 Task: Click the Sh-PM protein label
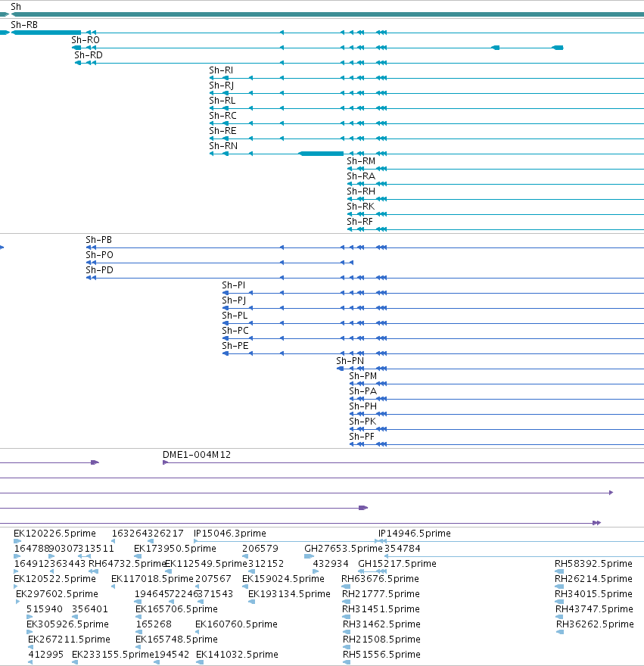pyautogui.click(x=362, y=376)
